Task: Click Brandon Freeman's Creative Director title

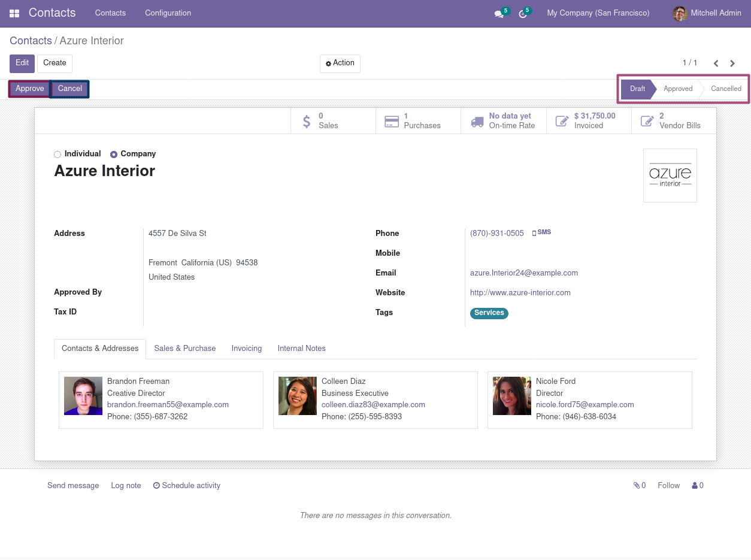Action: point(136,393)
